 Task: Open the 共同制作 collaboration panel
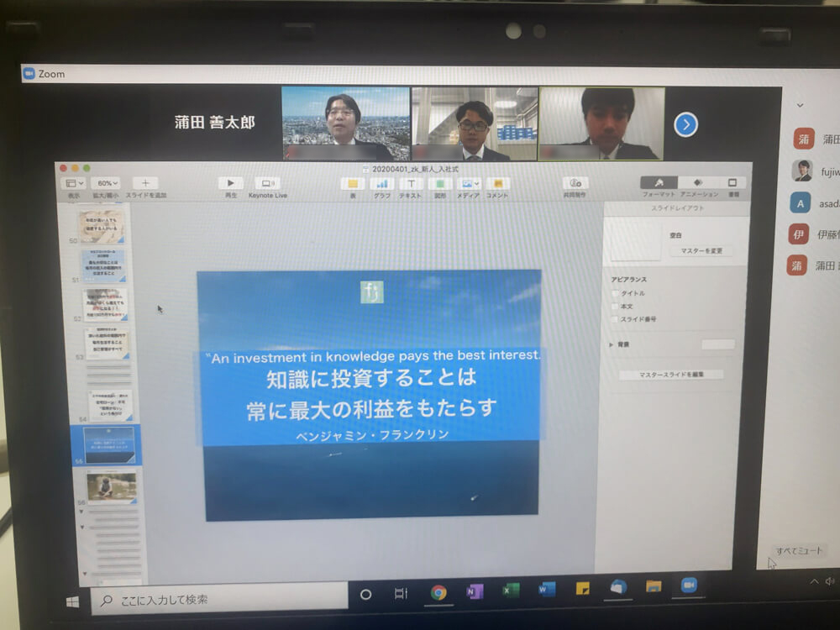(576, 183)
